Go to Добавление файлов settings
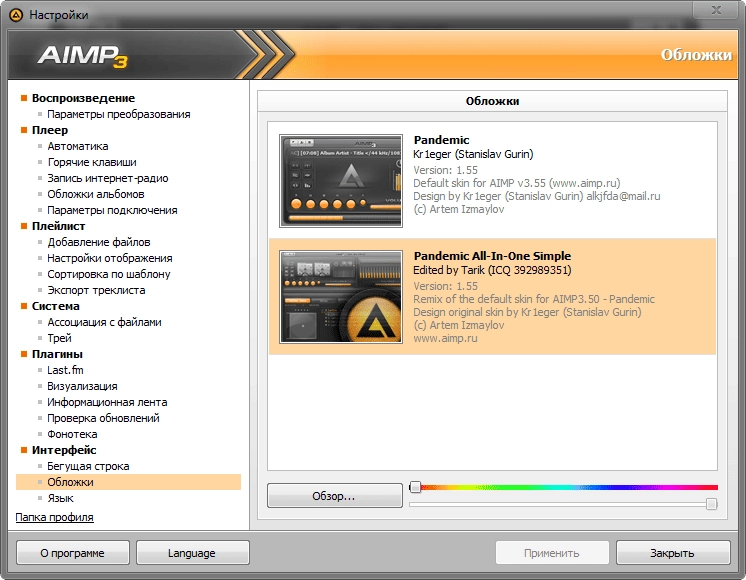 point(99,242)
